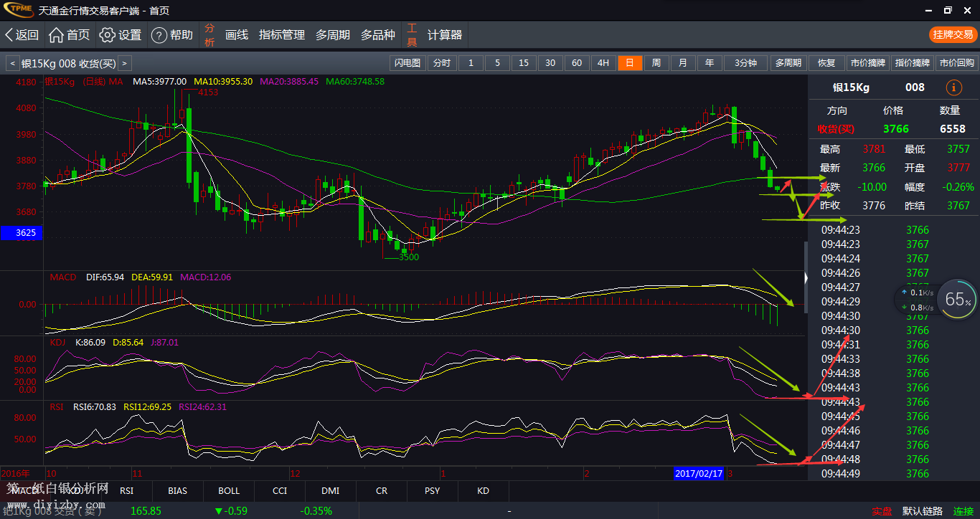
Task: Select the 3分钟 period
Action: [x=746, y=63]
